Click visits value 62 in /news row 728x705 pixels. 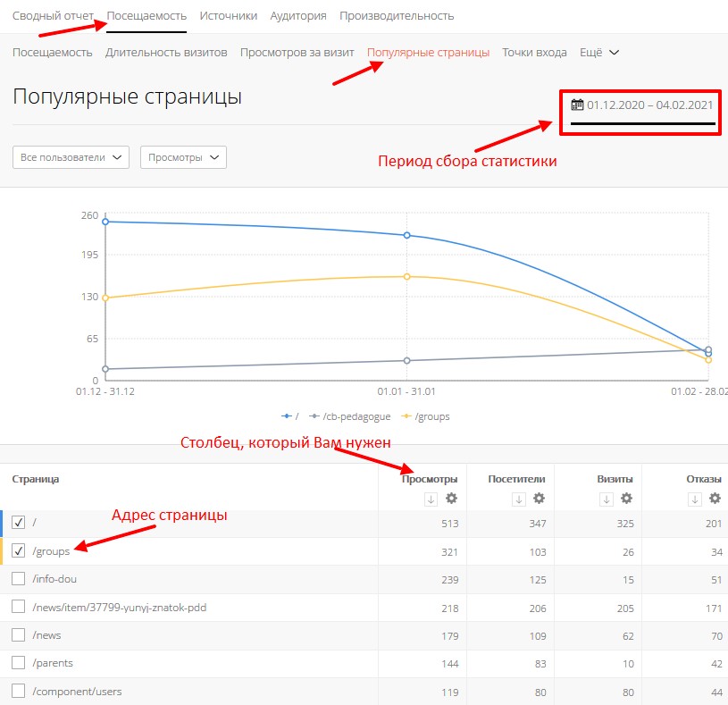click(628, 636)
